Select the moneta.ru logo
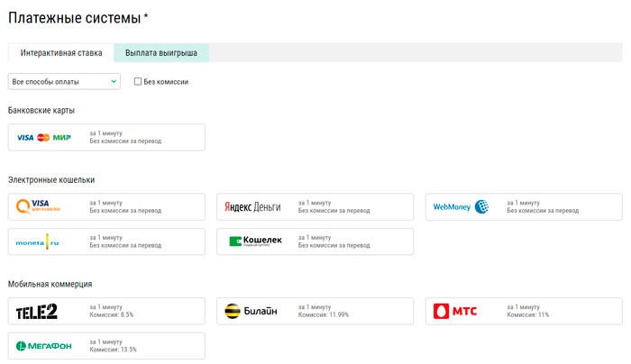This screenshot has width=631, height=364. (38, 242)
